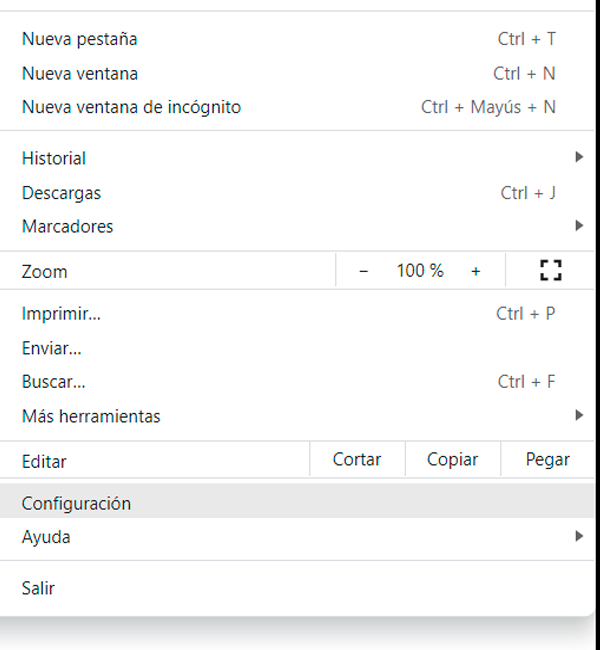Image resolution: width=600 pixels, height=650 pixels.
Task: Expand the Marcadores submenu arrow
Action: [579, 226]
